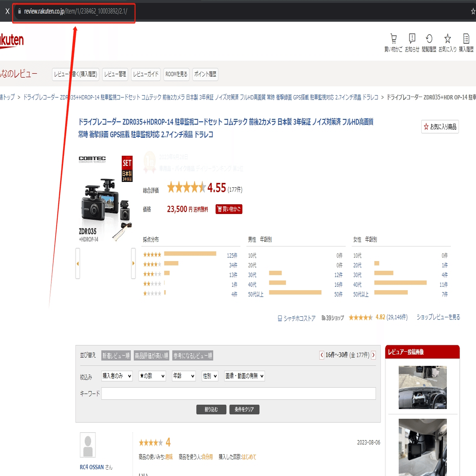476x476 pixels.
Task: Expand the ★の数 star count dropdown
Action: [x=152, y=376]
